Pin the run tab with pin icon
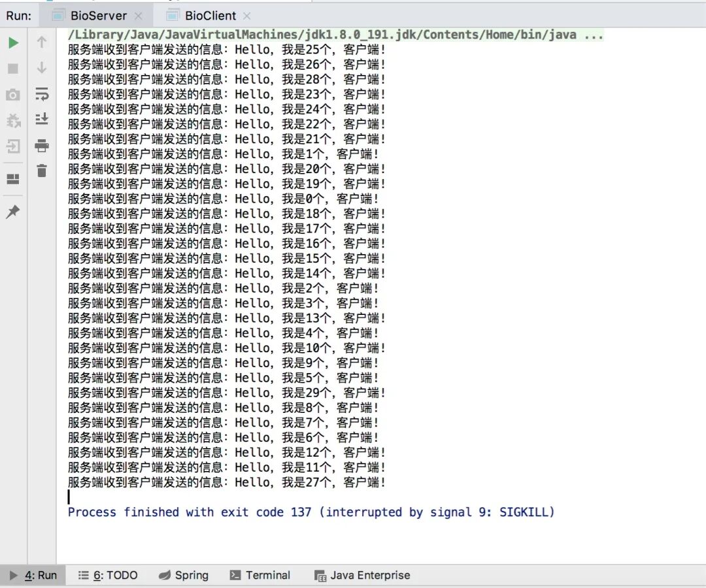 (13, 212)
